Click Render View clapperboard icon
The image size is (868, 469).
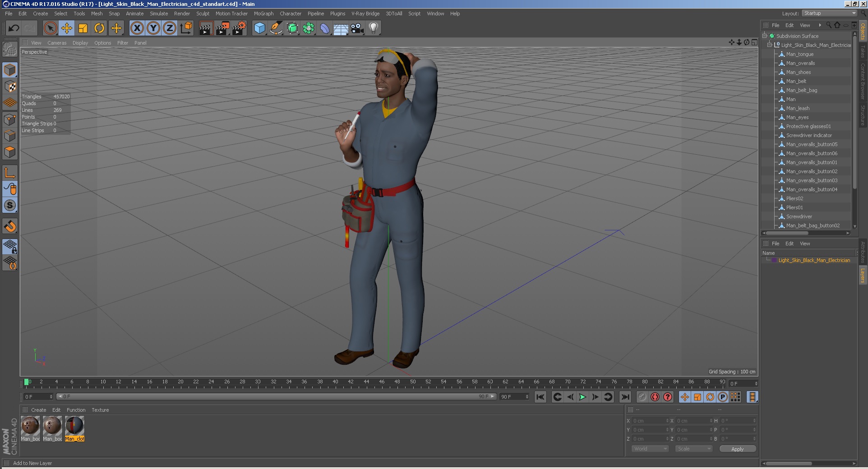click(x=206, y=28)
